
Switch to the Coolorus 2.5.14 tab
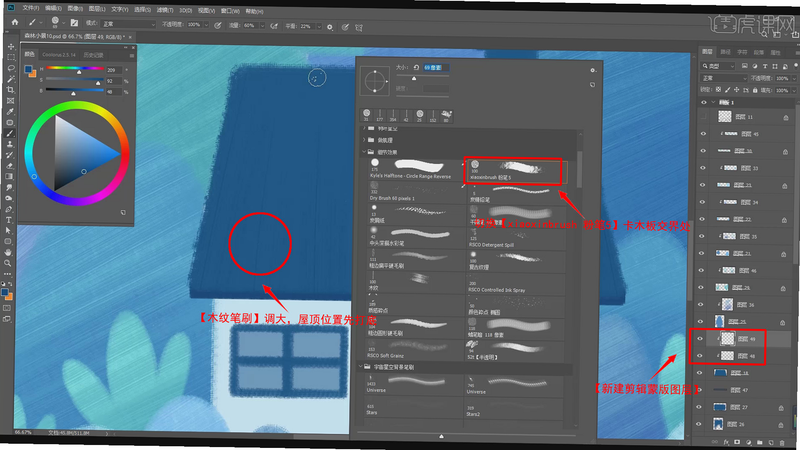(59, 55)
